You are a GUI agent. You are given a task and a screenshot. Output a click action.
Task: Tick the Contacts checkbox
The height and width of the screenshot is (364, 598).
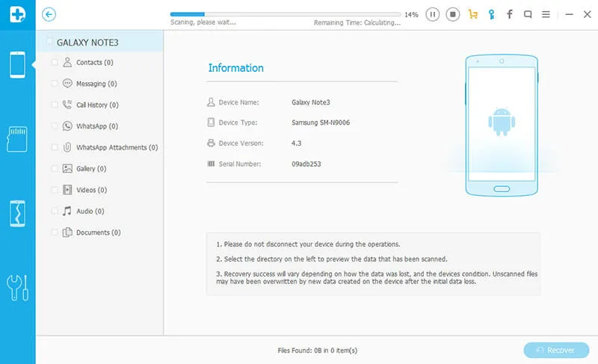pos(55,63)
